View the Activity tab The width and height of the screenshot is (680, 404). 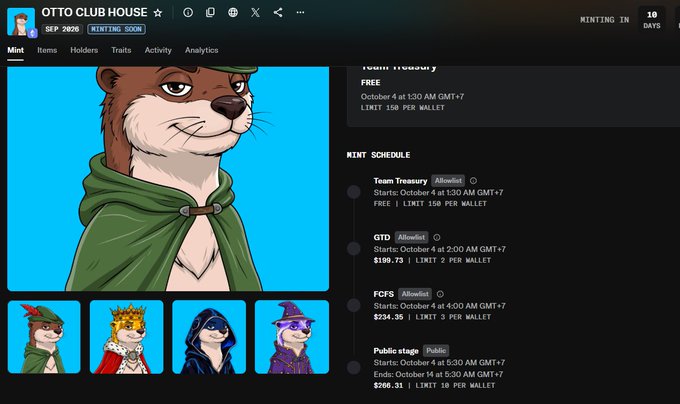158,50
